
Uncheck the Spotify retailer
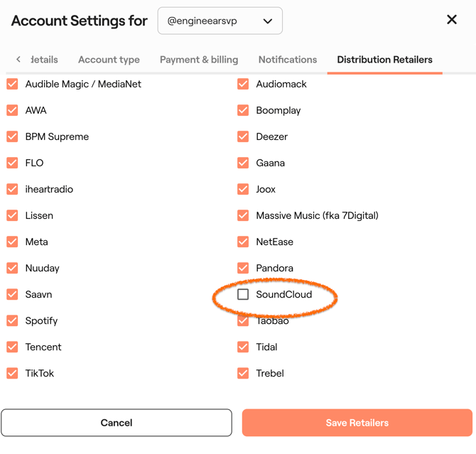tap(13, 320)
